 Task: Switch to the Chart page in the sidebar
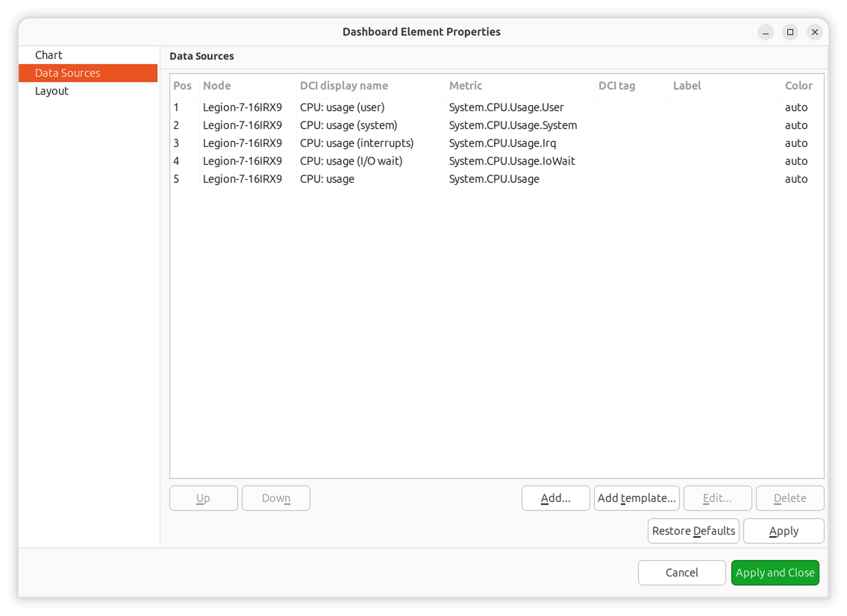[48, 54]
